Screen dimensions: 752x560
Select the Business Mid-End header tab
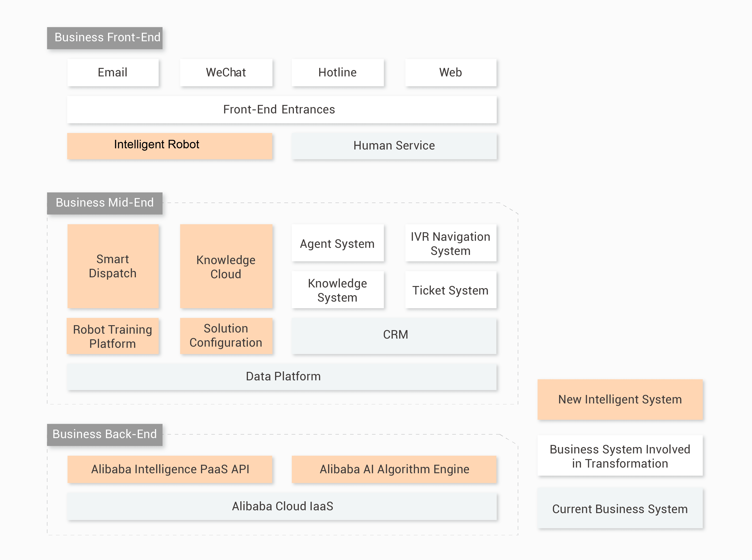coord(104,203)
